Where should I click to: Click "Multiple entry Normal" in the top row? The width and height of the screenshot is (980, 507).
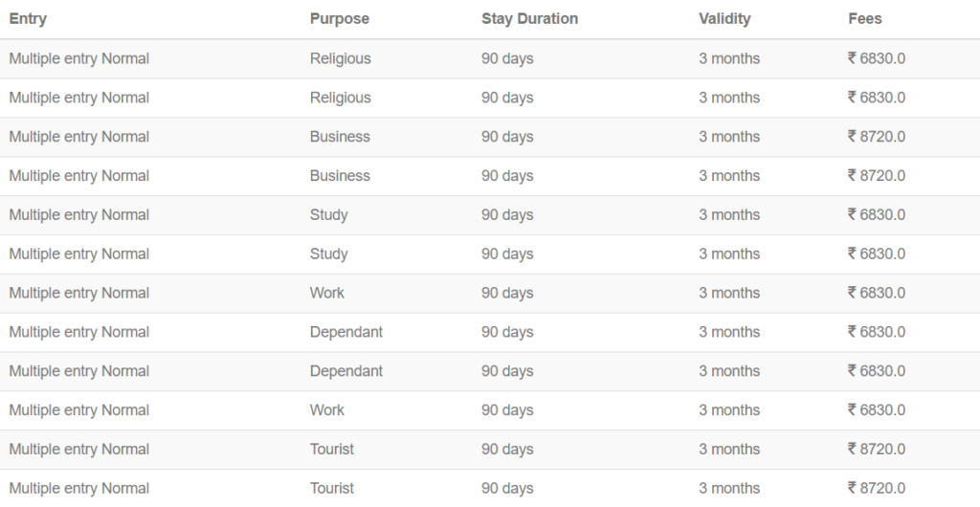pos(79,58)
